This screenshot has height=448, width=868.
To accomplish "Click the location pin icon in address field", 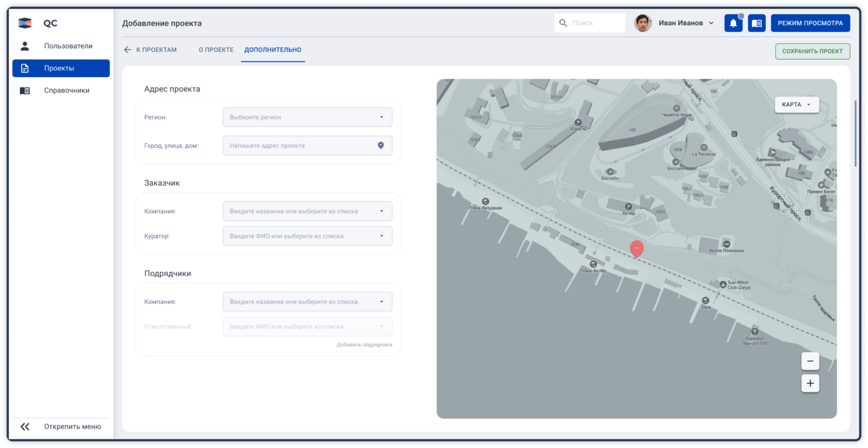I will pyautogui.click(x=381, y=146).
